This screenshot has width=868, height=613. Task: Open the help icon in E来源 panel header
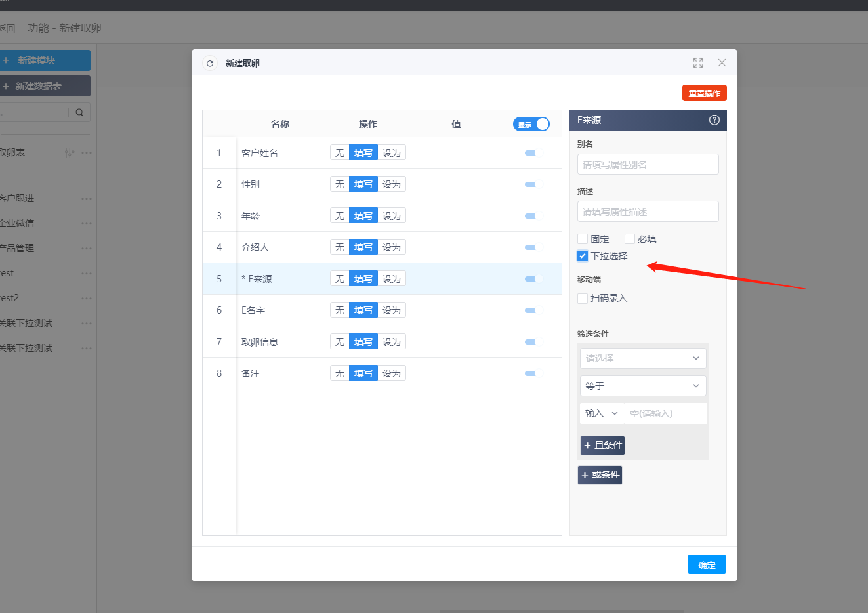tap(714, 120)
